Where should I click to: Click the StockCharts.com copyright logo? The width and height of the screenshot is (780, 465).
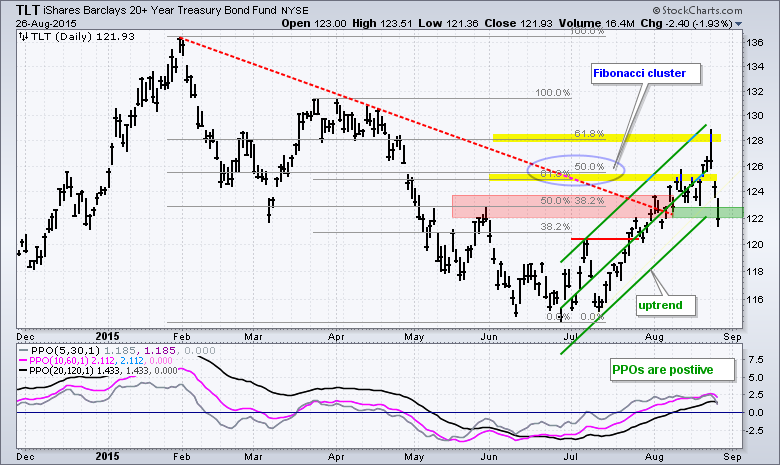697,10
